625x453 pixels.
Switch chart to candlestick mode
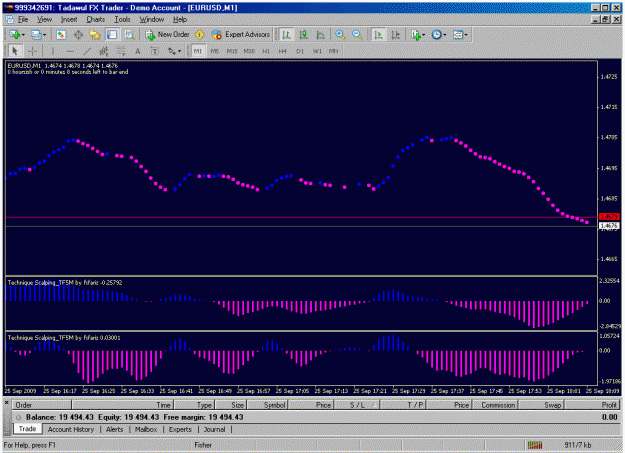(x=303, y=35)
